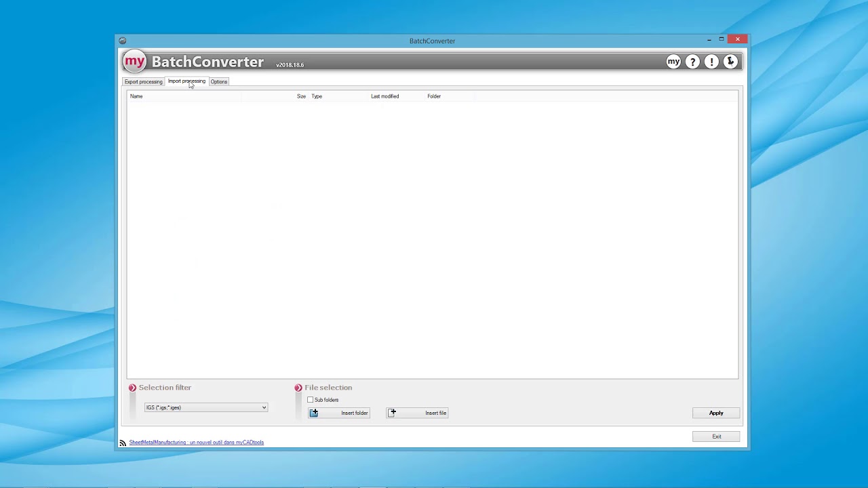Screen dimensions: 868x488
Task: Toggle the pushpin icon in the header
Action: click(x=730, y=62)
